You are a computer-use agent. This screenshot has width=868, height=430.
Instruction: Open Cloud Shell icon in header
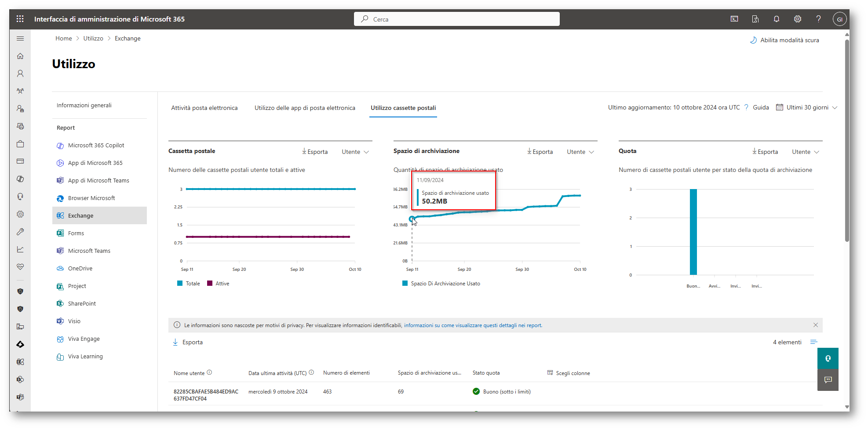pyautogui.click(x=734, y=19)
